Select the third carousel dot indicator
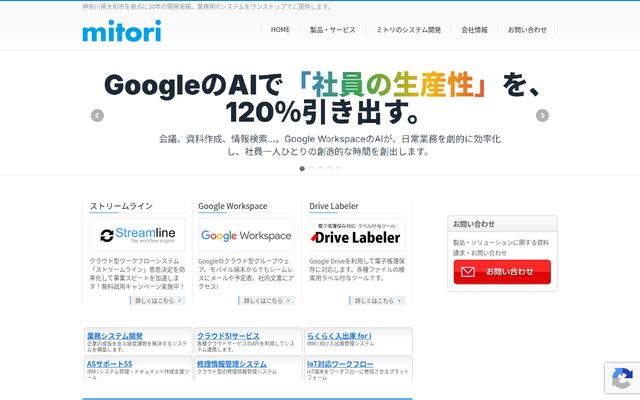This screenshot has height=400, width=640. coord(320,168)
